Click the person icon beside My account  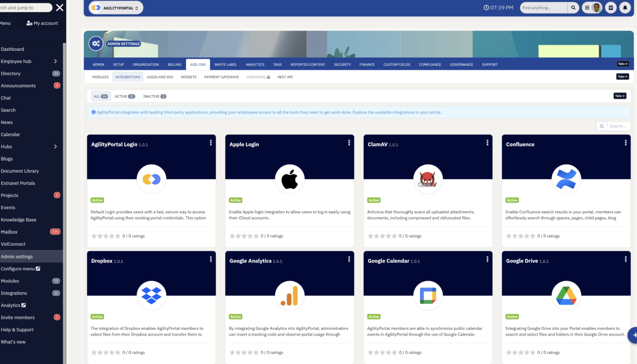[x=29, y=23]
